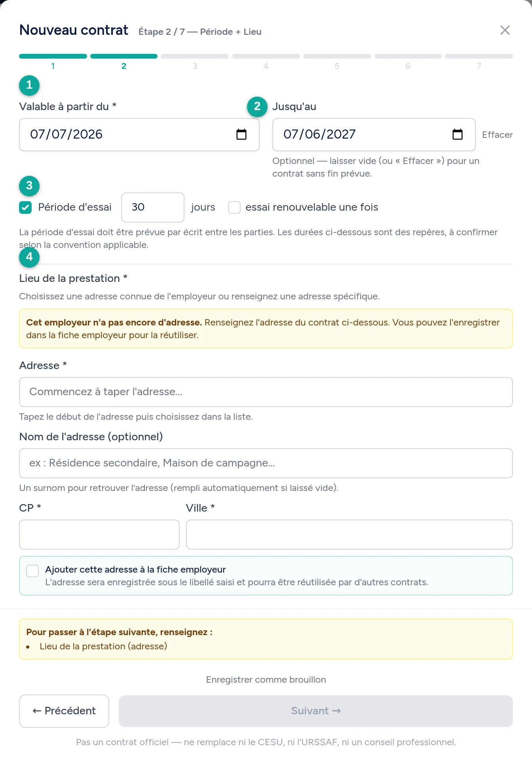Image resolution: width=532 pixels, height=765 pixels.
Task: Enable essai renouvelable une fois
Action: [x=234, y=207]
